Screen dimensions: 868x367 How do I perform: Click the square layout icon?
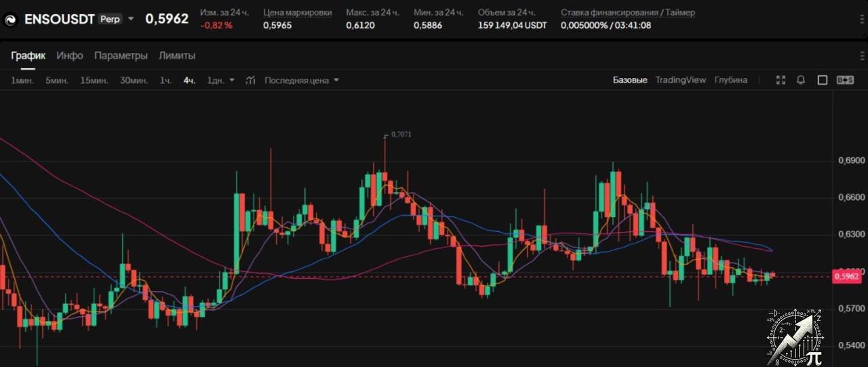(823, 80)
